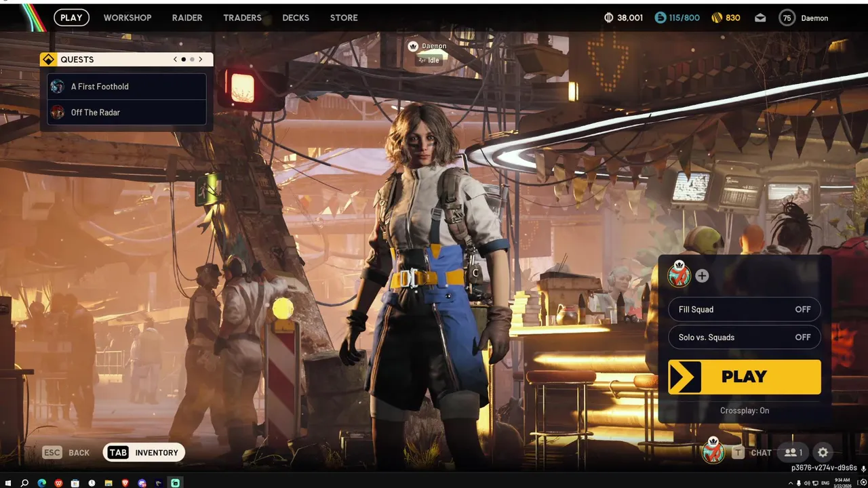The image size is (868, 488).
Task: Click the yellow Quests diamond icon
Action: 48,60
